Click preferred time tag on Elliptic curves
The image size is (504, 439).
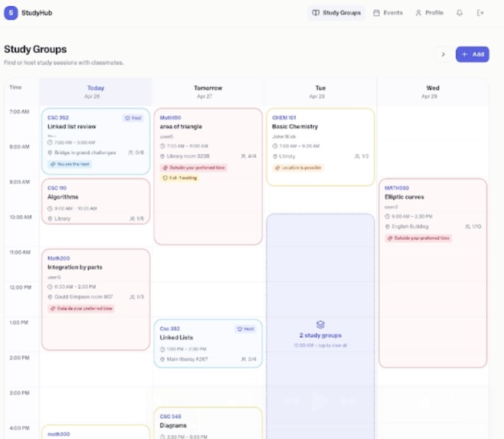[x=418, y=238]
